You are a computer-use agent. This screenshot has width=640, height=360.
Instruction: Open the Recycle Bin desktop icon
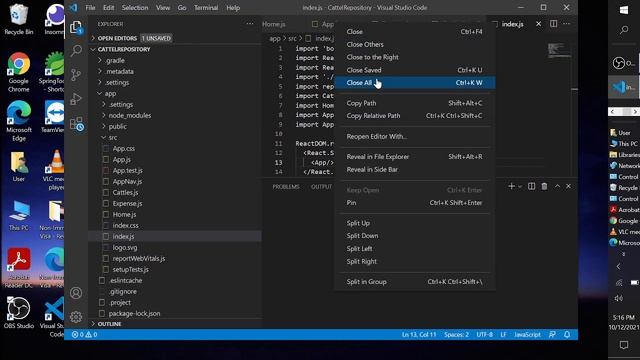pos(18,19)
